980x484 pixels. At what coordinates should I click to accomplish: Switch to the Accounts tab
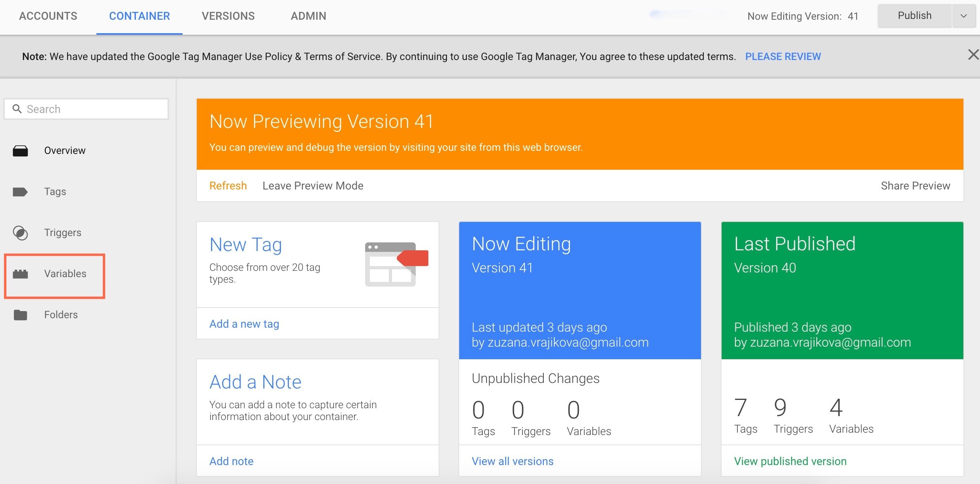point(48,16)
